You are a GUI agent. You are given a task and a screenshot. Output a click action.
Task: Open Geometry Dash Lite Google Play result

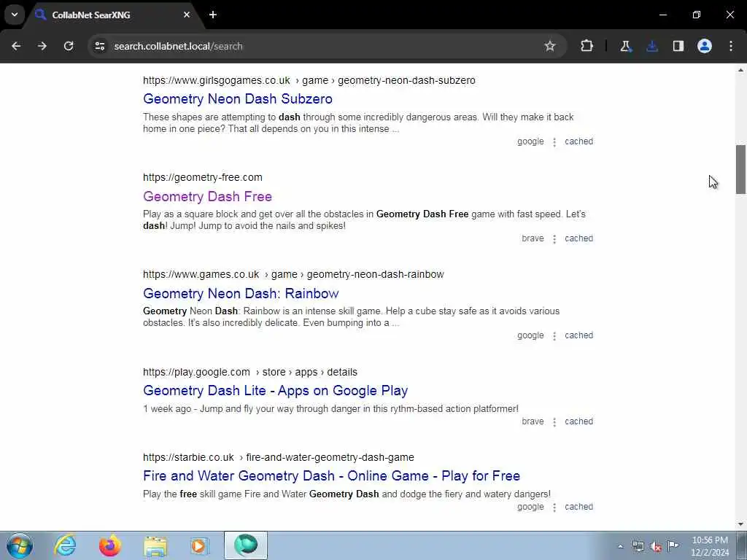(x=275, y=391)
